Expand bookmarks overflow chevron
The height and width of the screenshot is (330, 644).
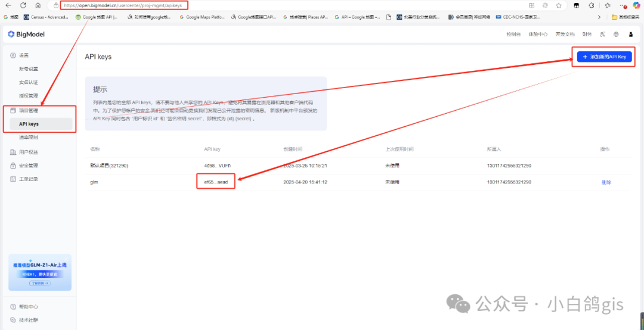(599, 17)
